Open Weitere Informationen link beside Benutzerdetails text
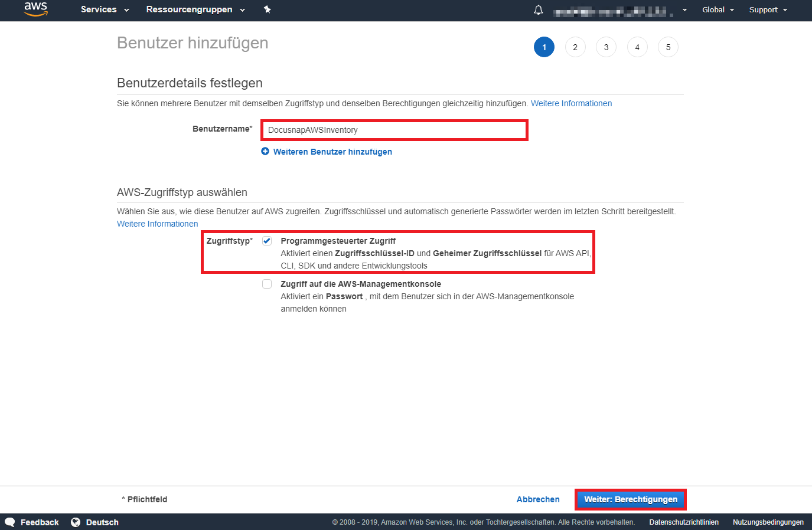 point(571,103)
